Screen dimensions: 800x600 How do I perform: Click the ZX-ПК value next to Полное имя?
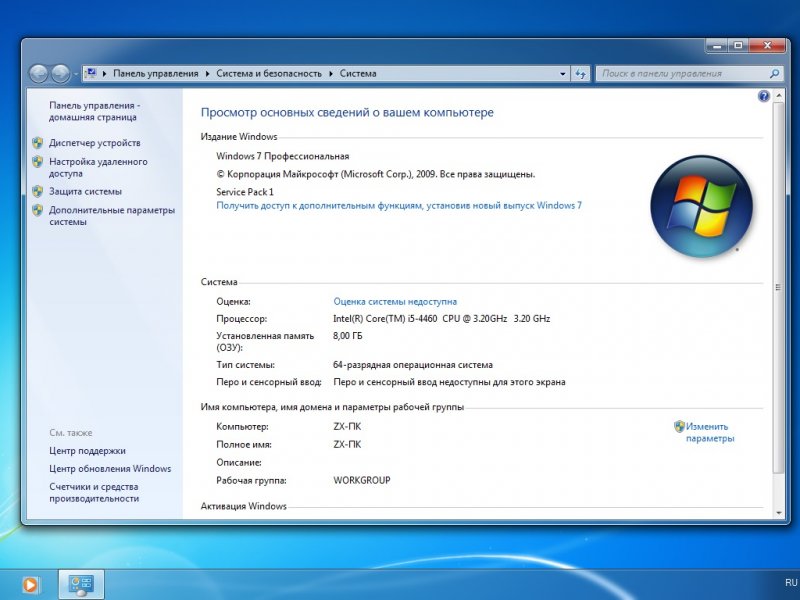point(347,444)
